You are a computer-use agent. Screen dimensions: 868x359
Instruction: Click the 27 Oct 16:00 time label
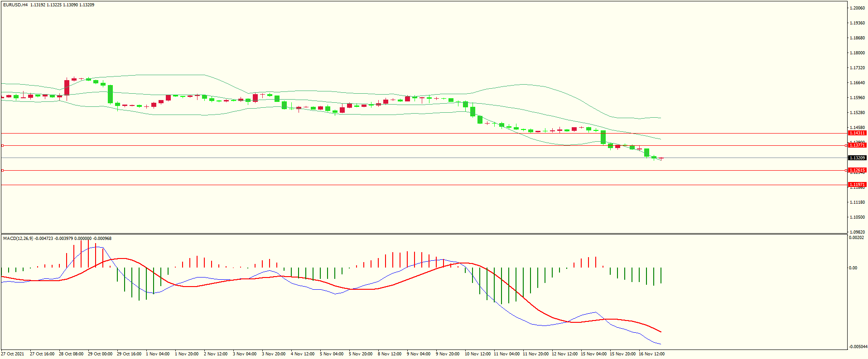(42, 354)
